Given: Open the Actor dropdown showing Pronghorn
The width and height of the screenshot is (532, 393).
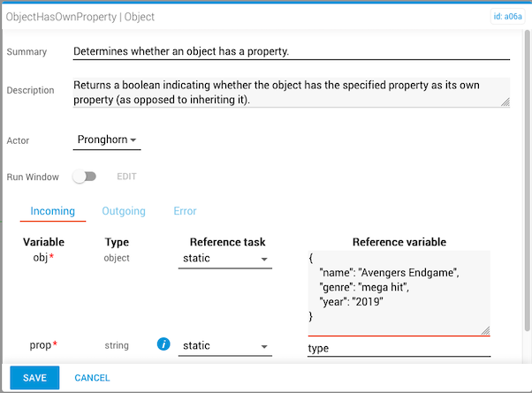Looking at the screenshot, I should (106, 140).
